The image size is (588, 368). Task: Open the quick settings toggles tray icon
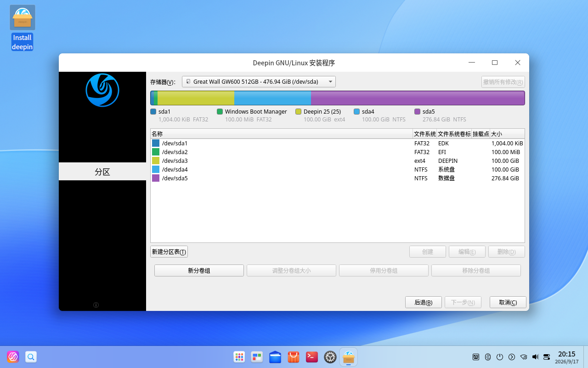tap(547, 357)
